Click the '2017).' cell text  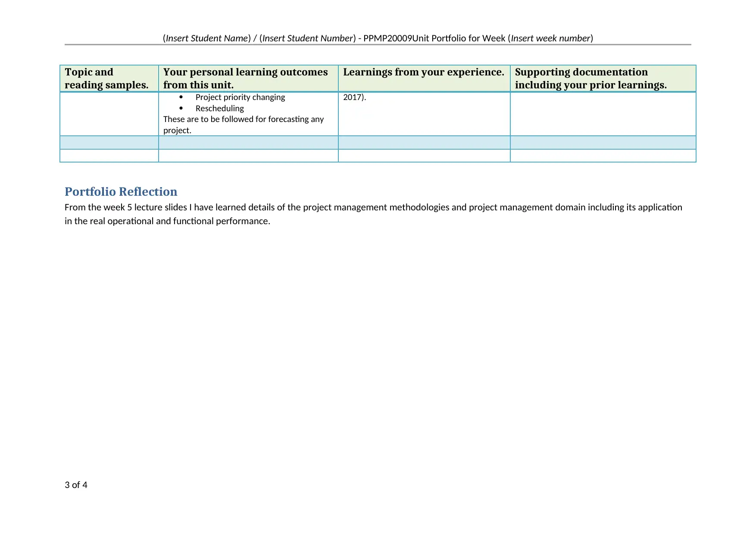pos(354,97)
